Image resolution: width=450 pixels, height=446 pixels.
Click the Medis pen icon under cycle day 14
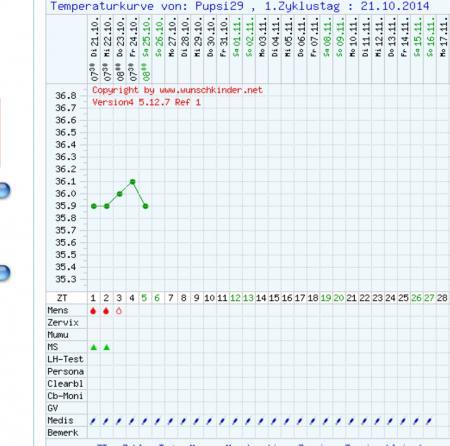pos(261,421)
